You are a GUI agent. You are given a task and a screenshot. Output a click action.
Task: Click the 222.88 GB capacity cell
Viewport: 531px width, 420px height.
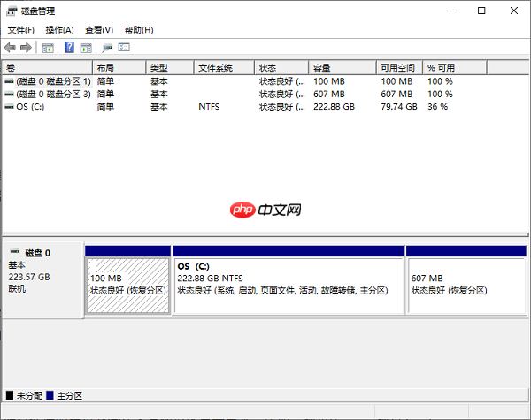click(334, 107)
